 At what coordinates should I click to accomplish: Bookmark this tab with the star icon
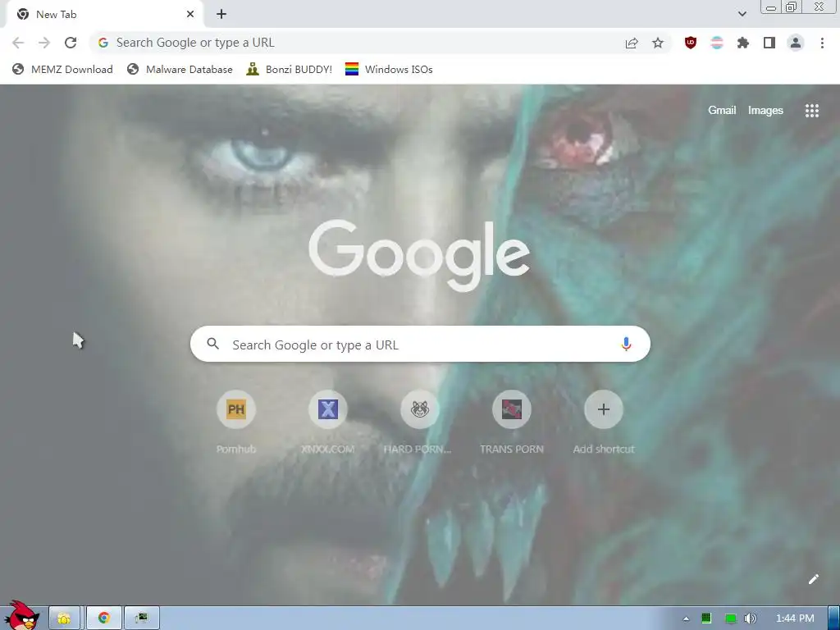pos(658,43)
